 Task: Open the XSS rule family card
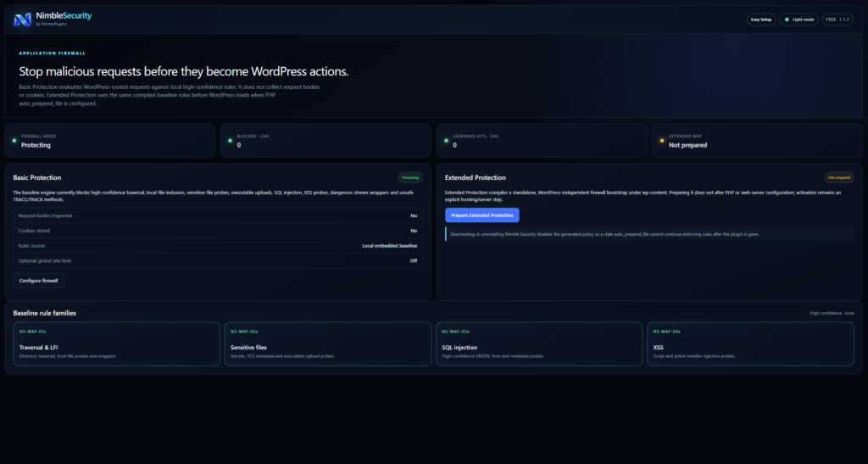coord(750,344)
